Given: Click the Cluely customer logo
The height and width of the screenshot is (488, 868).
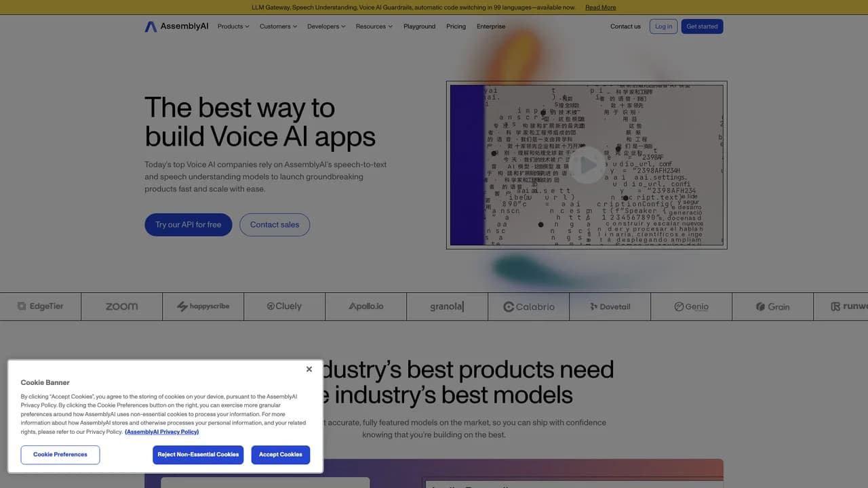Looking at the screenshot, I should 285,306.
